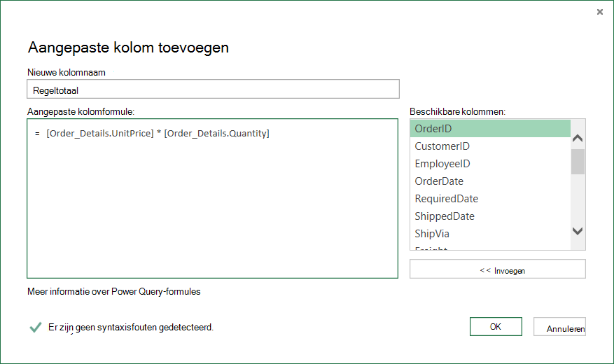614x364 pixels.
Task: Click Annuleren to cancel the dialog
Action: pos(559,326)
